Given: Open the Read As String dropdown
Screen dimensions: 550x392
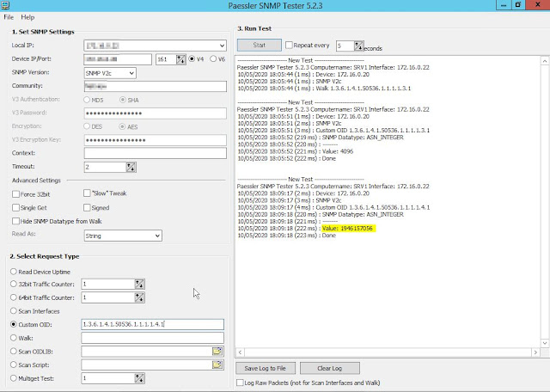Looking at the screenshot, I should (123, 236).
